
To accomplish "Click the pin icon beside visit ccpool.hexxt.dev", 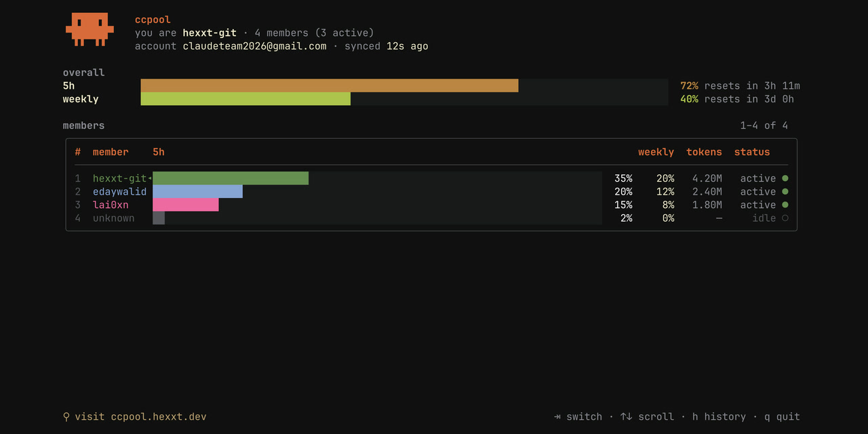I will pos(66,417).
